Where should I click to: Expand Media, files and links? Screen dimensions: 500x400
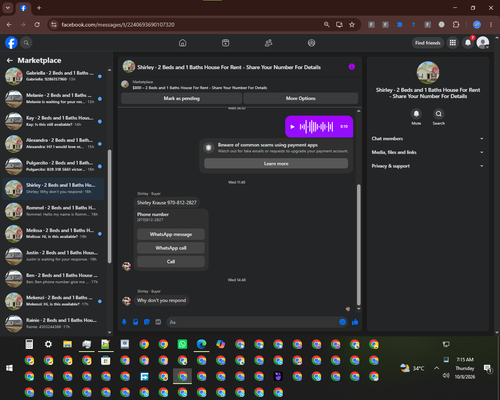428,152
